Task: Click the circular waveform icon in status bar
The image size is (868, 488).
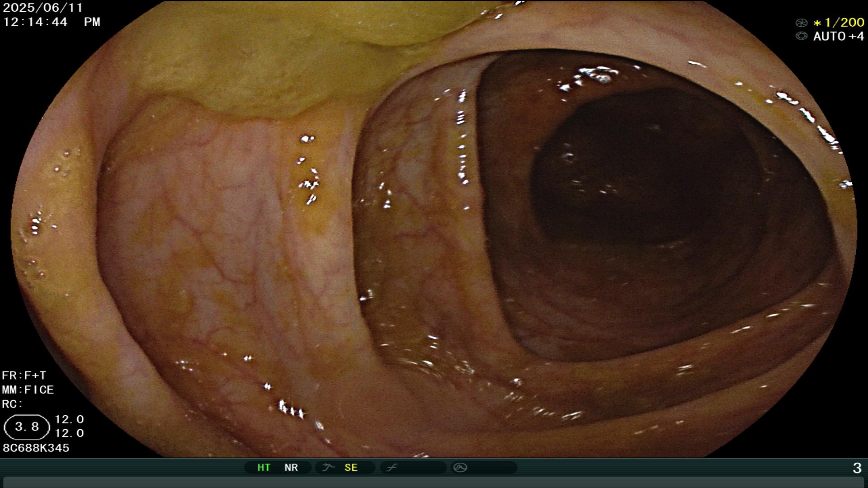Action: point(460,468)
